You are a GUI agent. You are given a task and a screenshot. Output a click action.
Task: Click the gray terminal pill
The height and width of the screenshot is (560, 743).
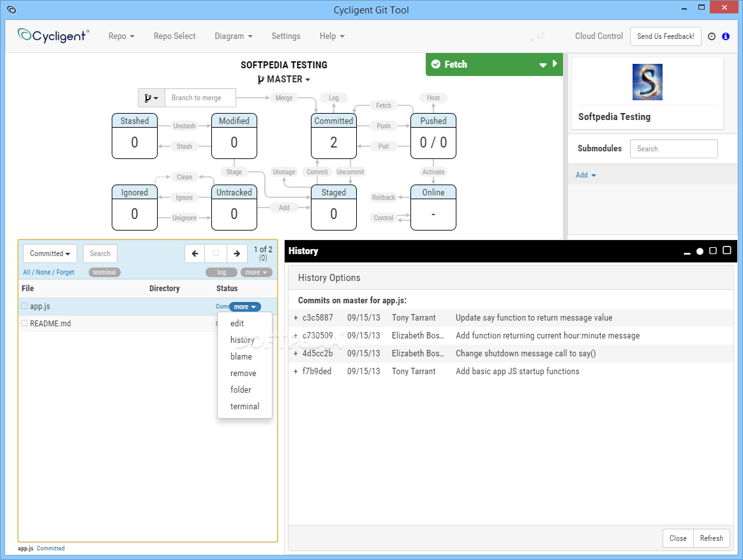(x=104, y=272)
